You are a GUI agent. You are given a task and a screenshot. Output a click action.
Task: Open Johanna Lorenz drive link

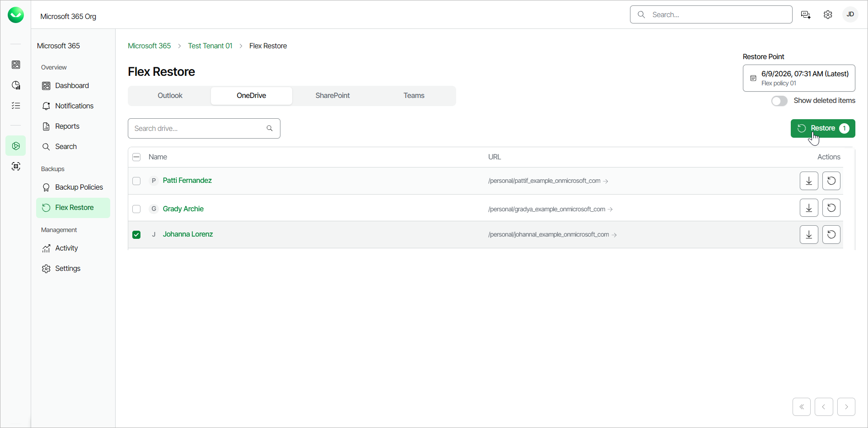pos(187,234)
